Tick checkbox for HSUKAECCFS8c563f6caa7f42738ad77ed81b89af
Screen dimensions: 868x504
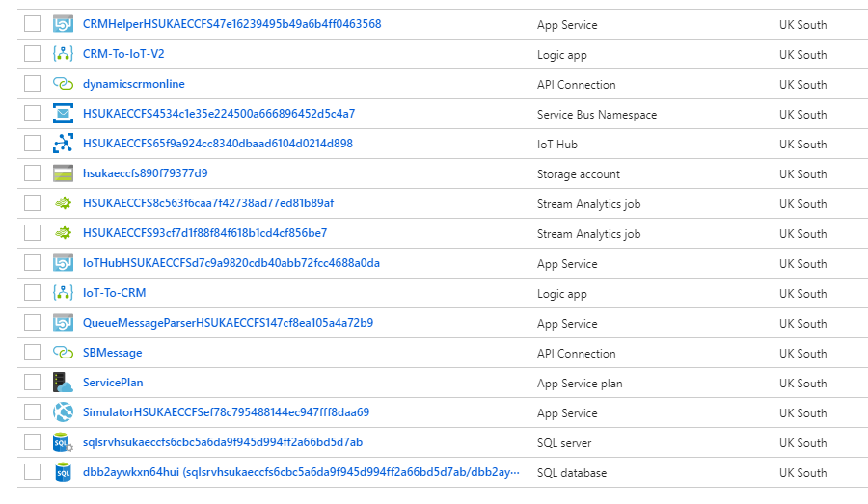pos(32,203)
